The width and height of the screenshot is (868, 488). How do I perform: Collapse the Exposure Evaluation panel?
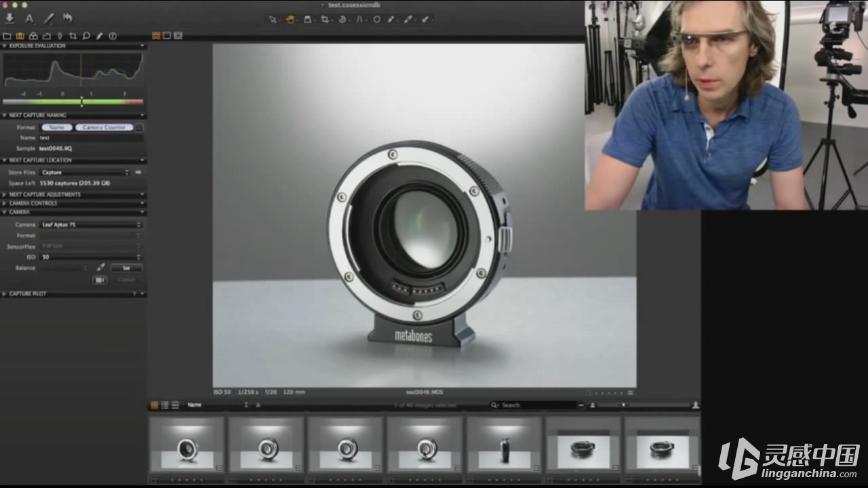(5, 46)
